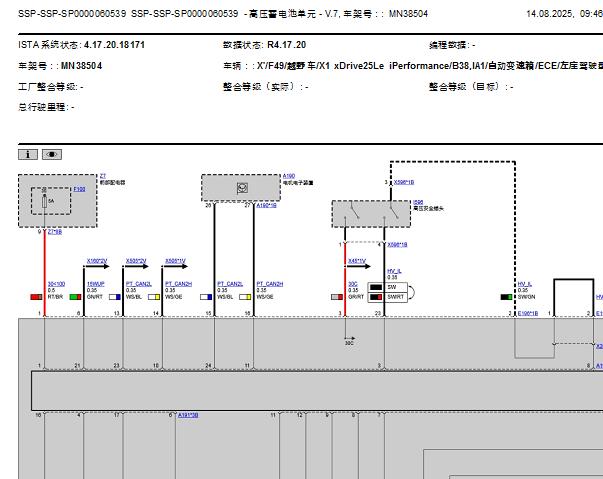Open the A190*1B connector link
This screenshot has height=479, width=603.
tap(267, 206)
